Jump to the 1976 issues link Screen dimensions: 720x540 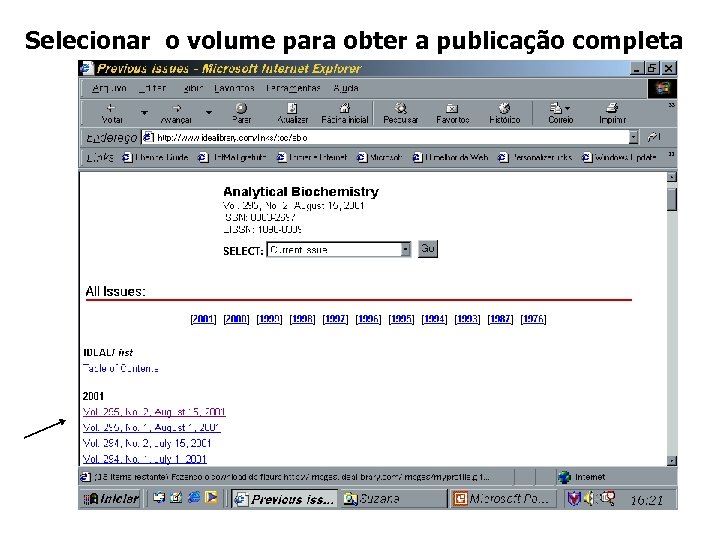tap(534, 319)
